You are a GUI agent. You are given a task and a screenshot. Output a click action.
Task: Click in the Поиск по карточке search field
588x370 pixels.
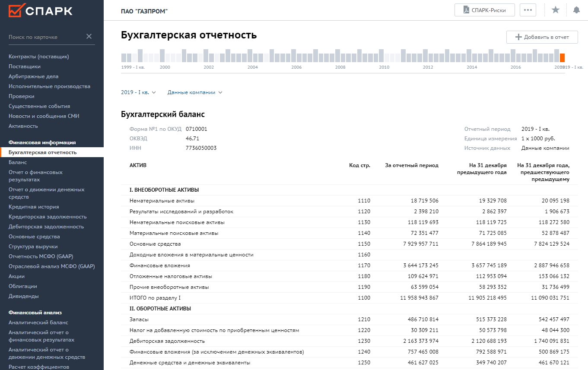tap(45, 37)
